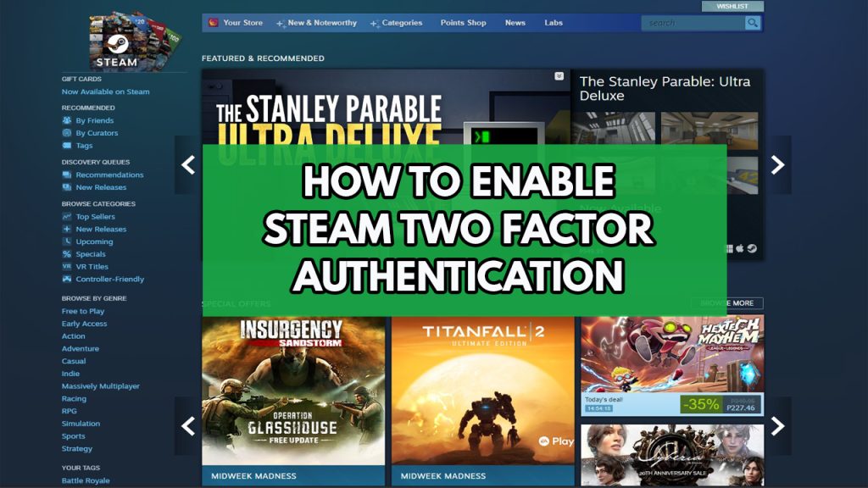Open Now Available on Steam link

[106, 91]
